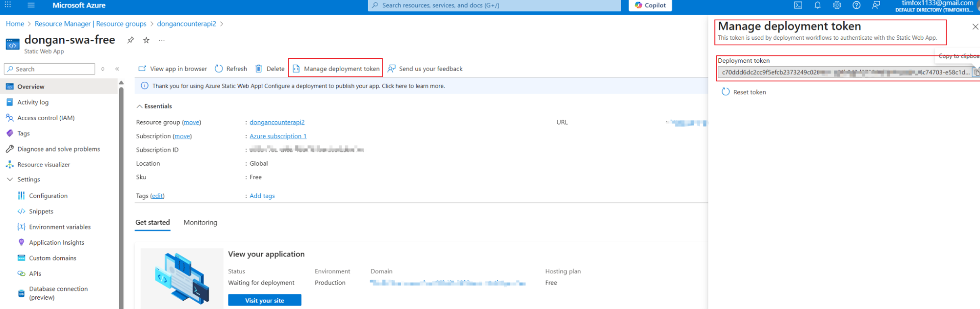
Task: Copy the deployment token to clipboard
Action: (x=976, y=73)
